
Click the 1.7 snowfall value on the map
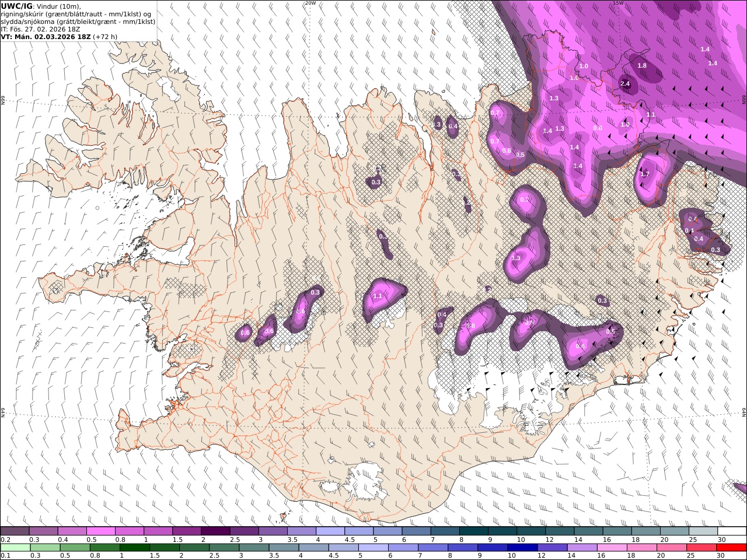click(x=645, y=174)
